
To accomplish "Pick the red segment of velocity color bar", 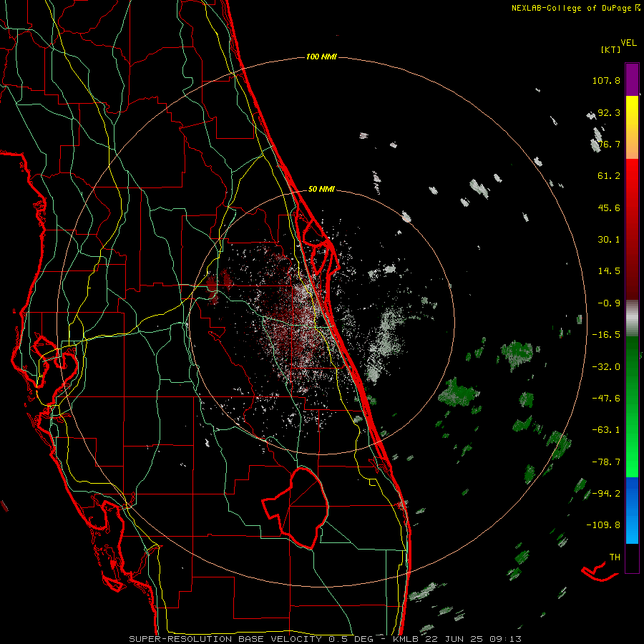I will point(632,229).
